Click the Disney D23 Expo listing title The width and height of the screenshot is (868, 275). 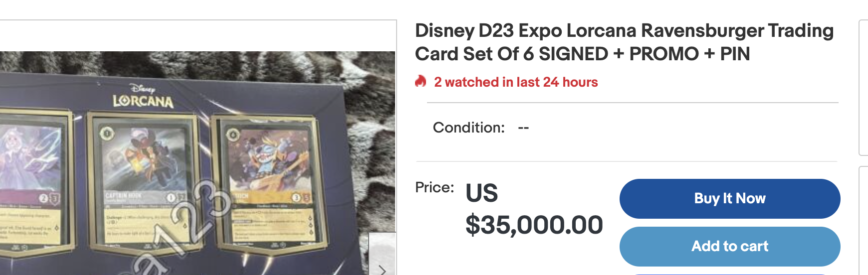pyautogui.click(x=624, y=42)
